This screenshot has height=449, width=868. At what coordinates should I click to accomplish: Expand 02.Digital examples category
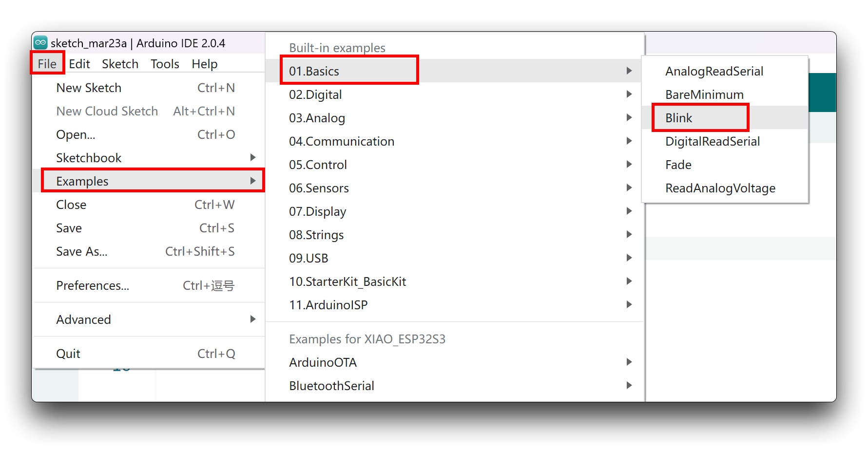pyautogui.click(x=455, y=94)
